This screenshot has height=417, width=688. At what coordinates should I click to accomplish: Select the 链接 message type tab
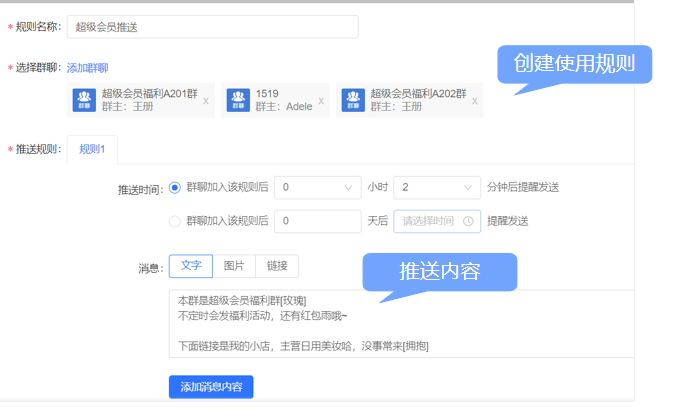tap(277, 266)
